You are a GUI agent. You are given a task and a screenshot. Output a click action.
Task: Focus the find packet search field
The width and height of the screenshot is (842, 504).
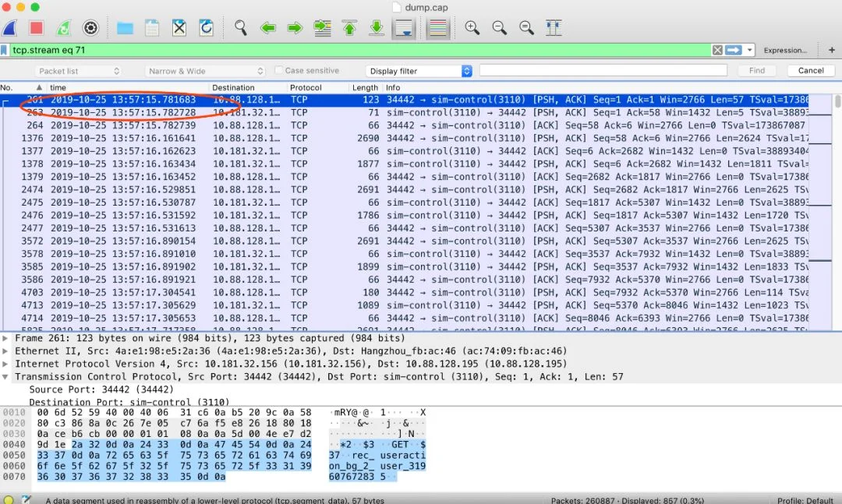point(603,70)
